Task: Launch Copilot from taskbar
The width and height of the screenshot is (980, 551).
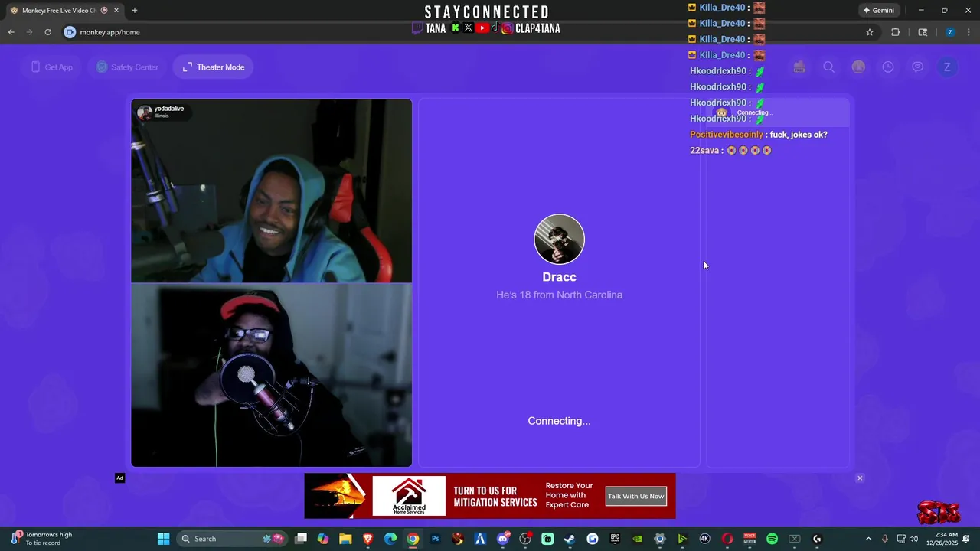Action: pyautogui.click(x=323, y=539)
